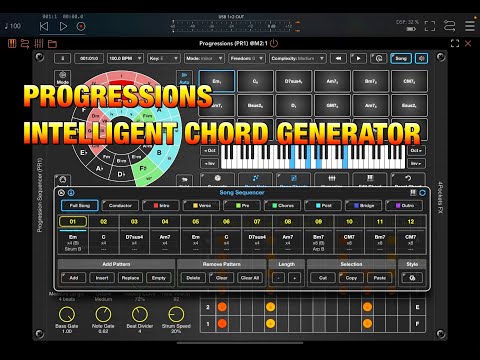Select pattern slot 01

[x=73, y=221]
